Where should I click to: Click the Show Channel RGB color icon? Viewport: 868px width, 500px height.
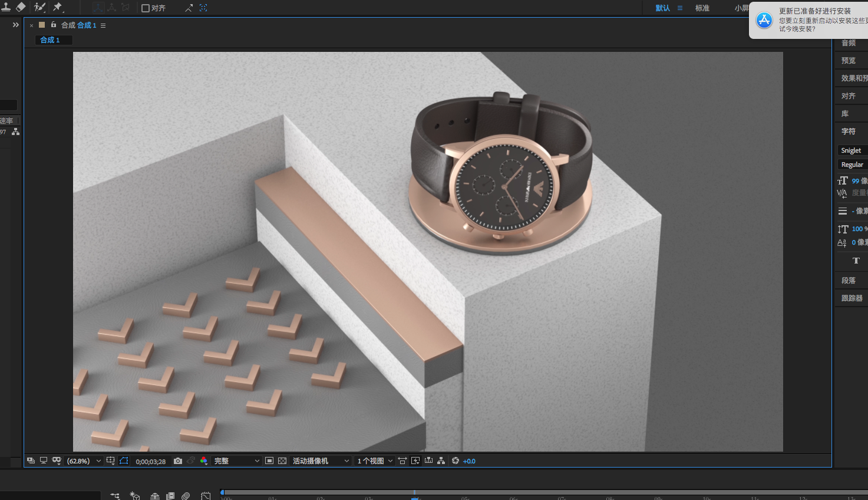(204, 461)
